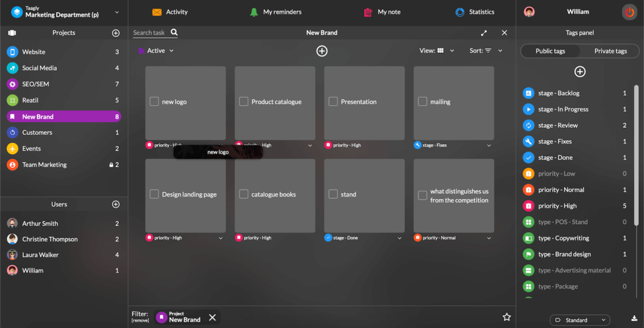
Task: Click the red power logout icon
Action: [x=629, y=12]
